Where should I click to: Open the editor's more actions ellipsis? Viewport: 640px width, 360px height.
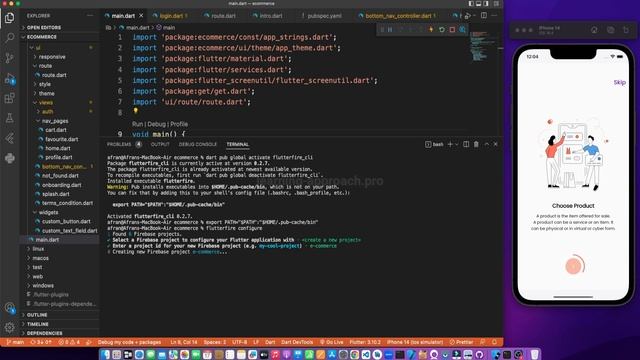pyautogui.click(x=494, y=16)
